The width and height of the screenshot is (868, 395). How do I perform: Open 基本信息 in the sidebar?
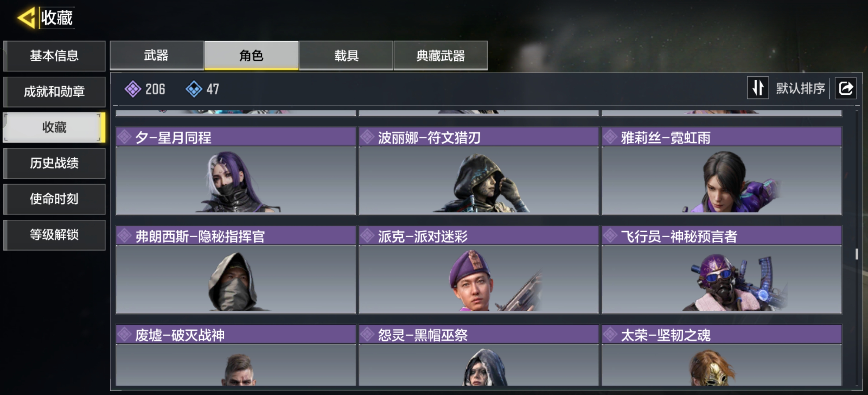click(54, 56)
